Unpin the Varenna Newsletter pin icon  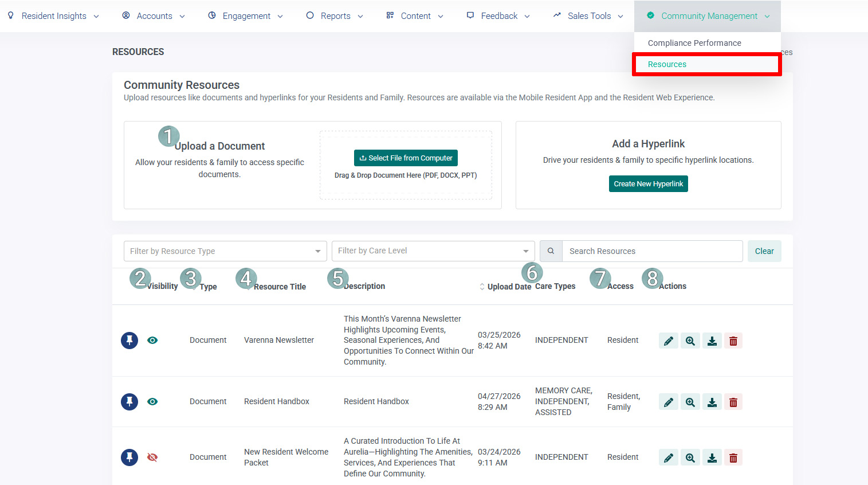point(129,341)
